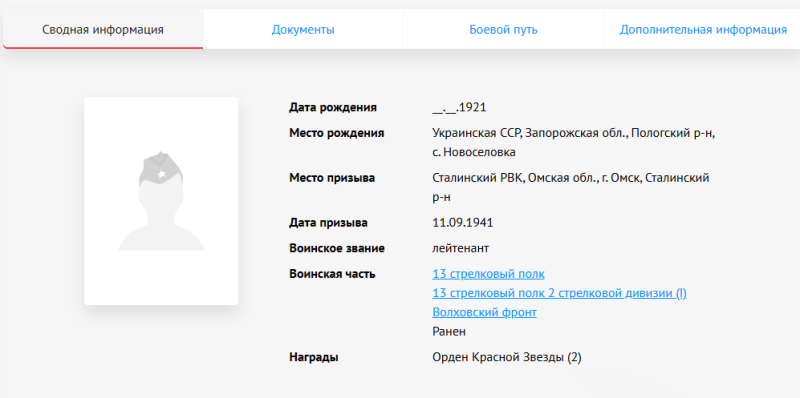Screen dimensions: 800x398
Task: Click the Воинская часть label
Action: pos(332,274)
